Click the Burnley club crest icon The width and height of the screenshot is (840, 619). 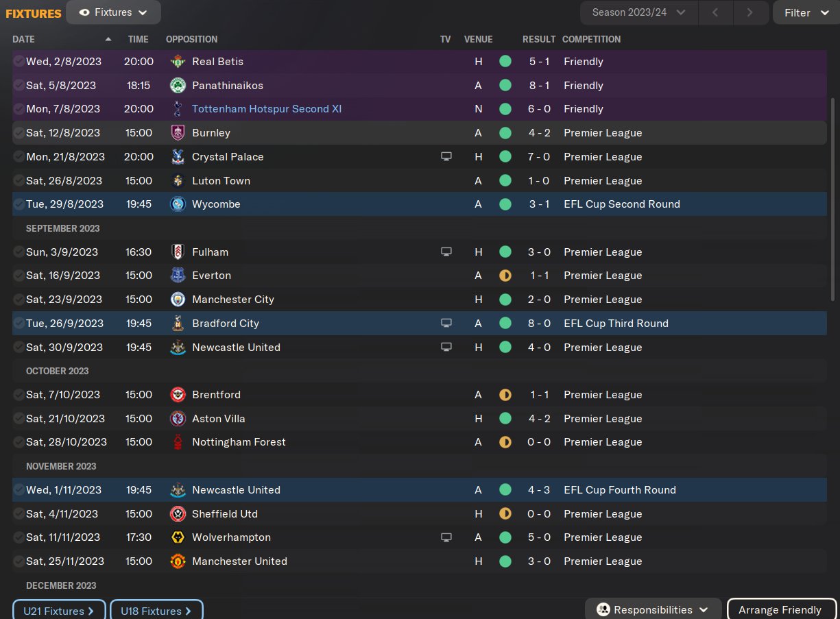pyautogui.click(x=178, y=133)
